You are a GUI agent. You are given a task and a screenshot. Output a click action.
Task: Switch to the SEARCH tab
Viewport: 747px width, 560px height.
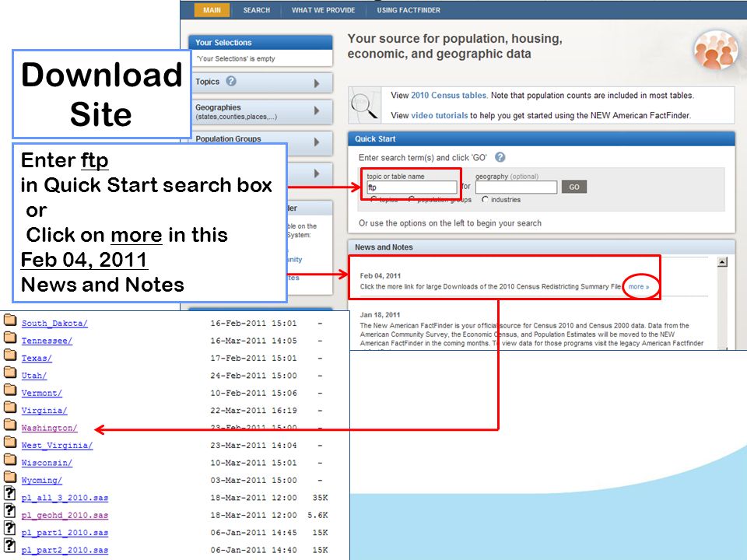(x=256, y=10)
